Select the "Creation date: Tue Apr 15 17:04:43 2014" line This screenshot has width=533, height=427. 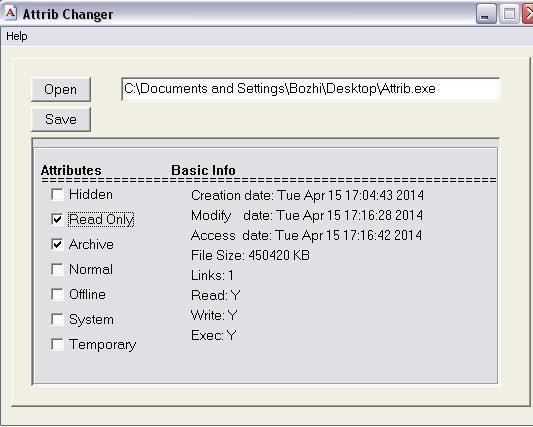click(307, 195)
